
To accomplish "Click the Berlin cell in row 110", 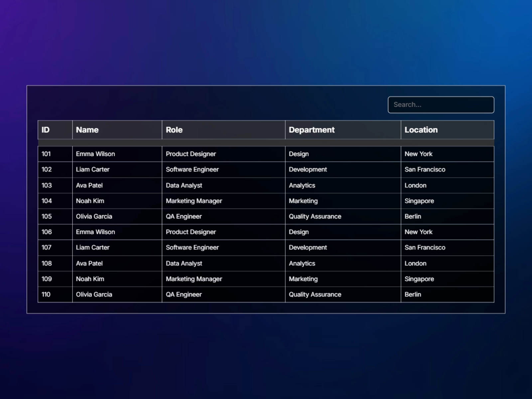I will pyautogui.click(x=413, y=295).
